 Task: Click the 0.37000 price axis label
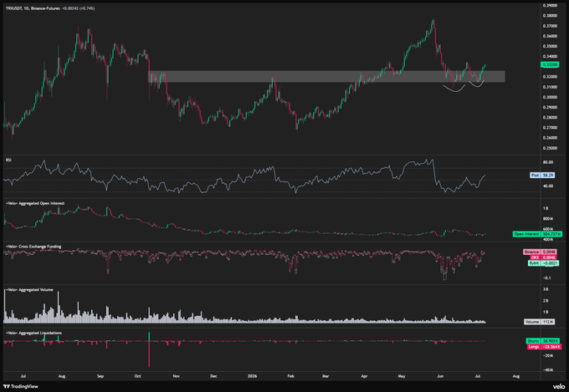click(x=550, y=26)
